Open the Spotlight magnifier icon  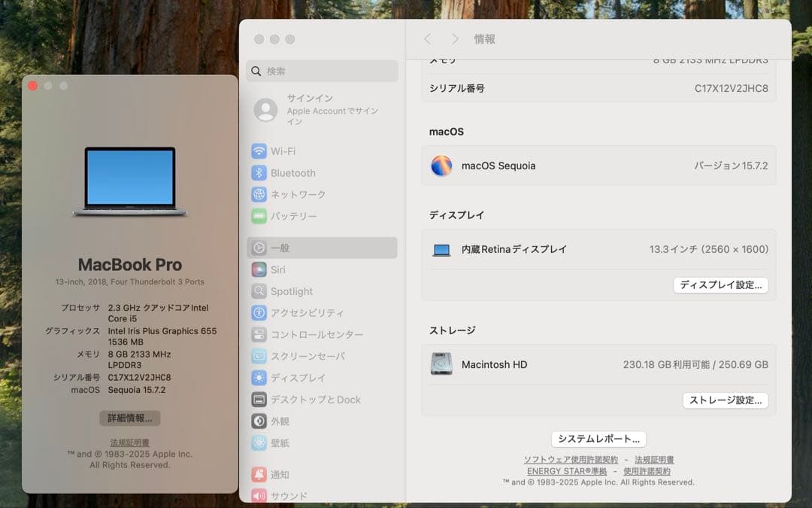[259, 291]
